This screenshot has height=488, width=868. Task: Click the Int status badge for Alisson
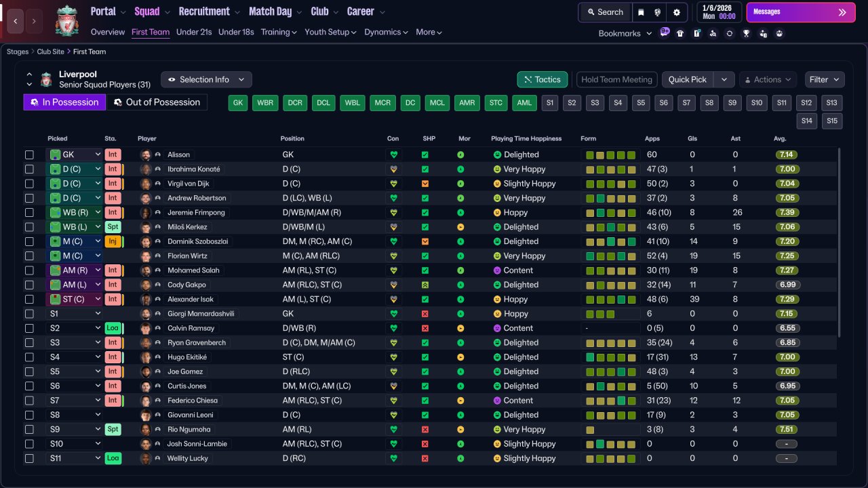tap(113, 155)
